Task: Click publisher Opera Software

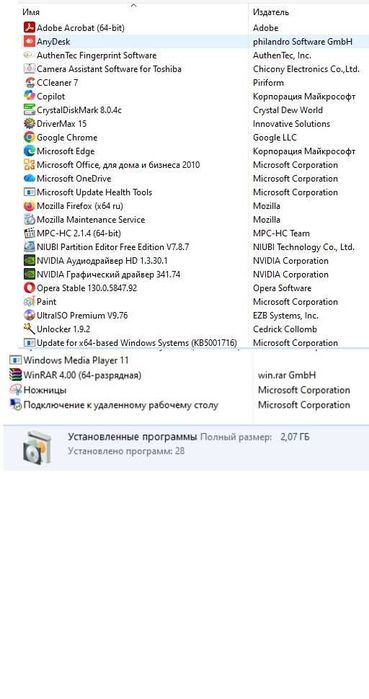Action: [x=282, y=288]
